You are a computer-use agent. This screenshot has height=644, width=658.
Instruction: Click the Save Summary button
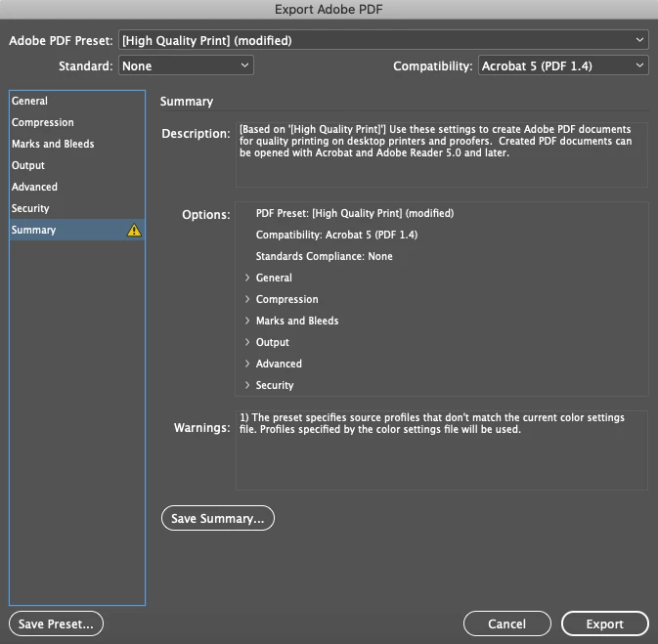pos(218,518)
